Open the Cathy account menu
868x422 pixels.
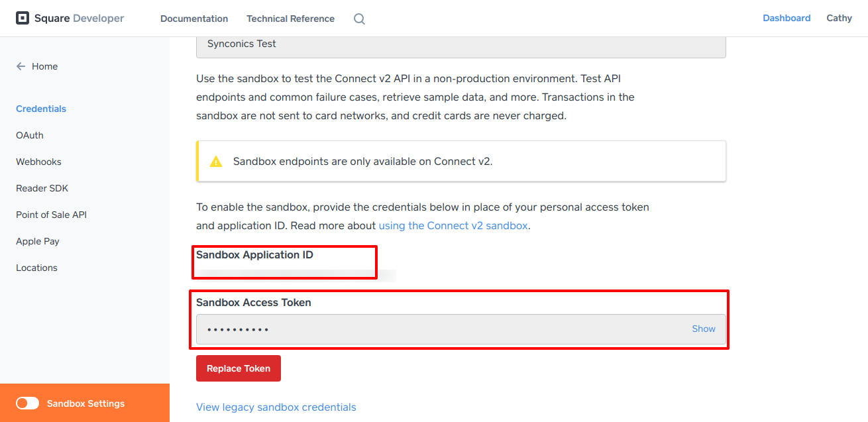tap(839, 19)
